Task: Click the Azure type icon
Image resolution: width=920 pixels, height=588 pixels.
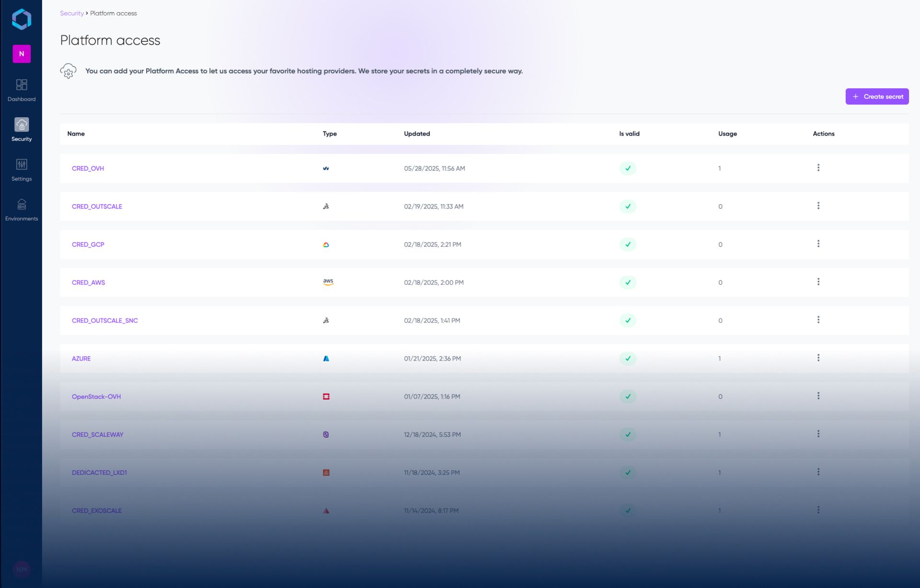Action: click(x=326, y=358)
